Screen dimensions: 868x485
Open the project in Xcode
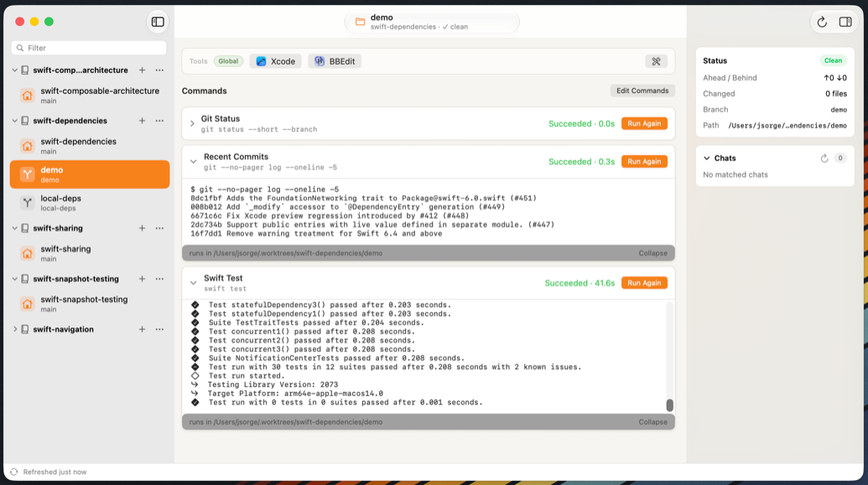click(276, 61)
